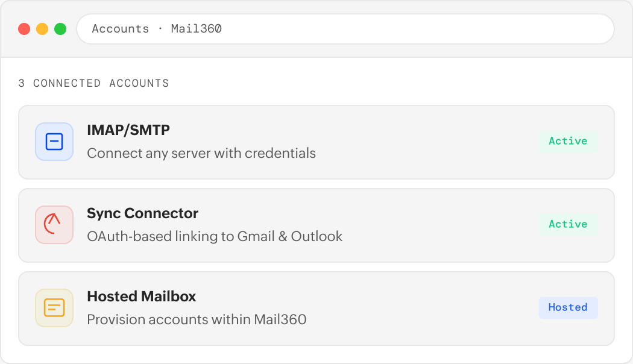Click the yellow Hosted Mailbox icon
The width and height of the screenshot is (633, 364).
tap(54, 308)
